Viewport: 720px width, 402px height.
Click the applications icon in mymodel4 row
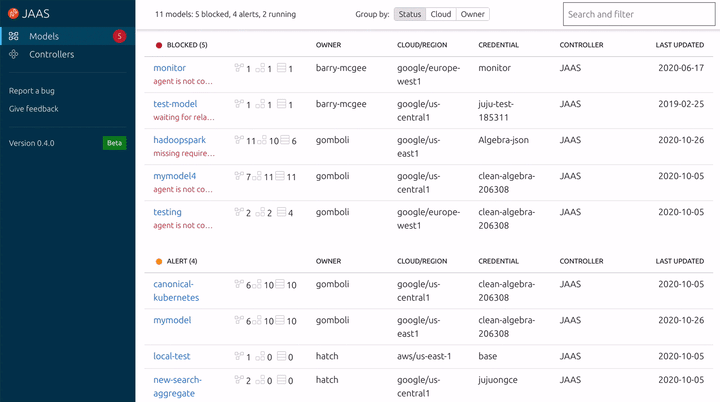coord(239,176)
